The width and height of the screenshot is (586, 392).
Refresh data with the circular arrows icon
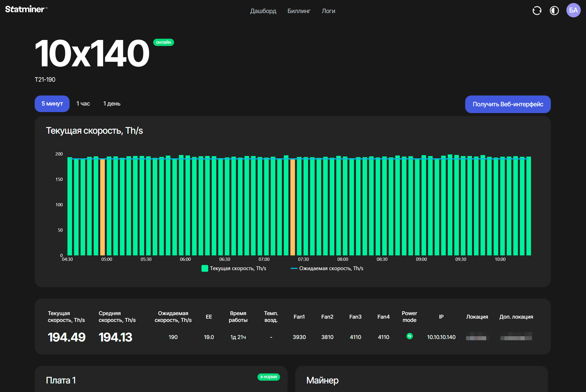(x=537, y=11)
